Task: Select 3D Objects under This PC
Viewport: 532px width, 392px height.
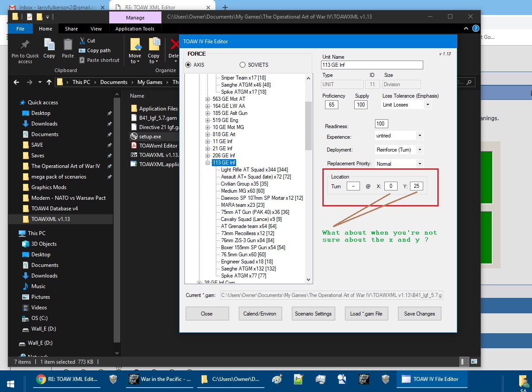Action: (x=44, y=244)
